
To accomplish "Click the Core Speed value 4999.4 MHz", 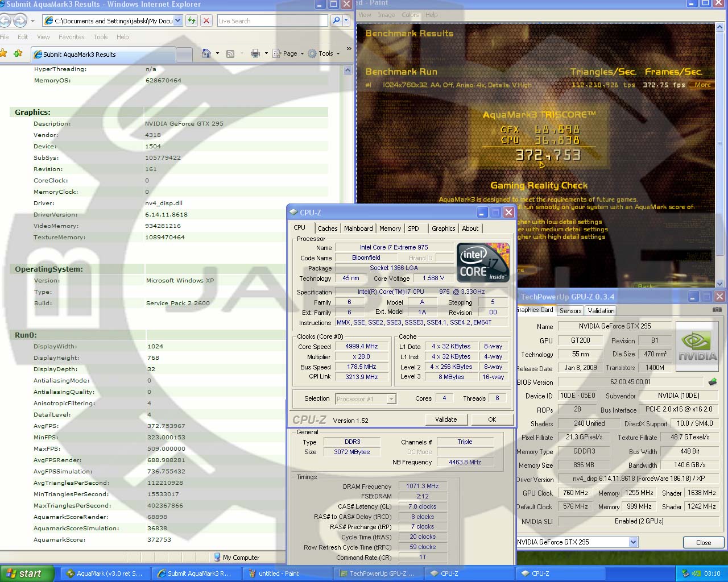I will coord(361,347).
